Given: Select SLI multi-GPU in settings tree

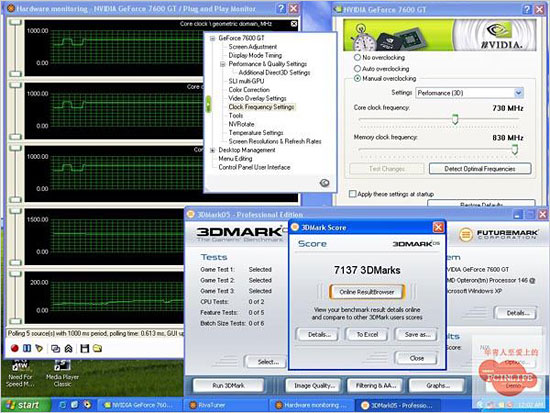Looking at the screenshot, I should [246, 81].
